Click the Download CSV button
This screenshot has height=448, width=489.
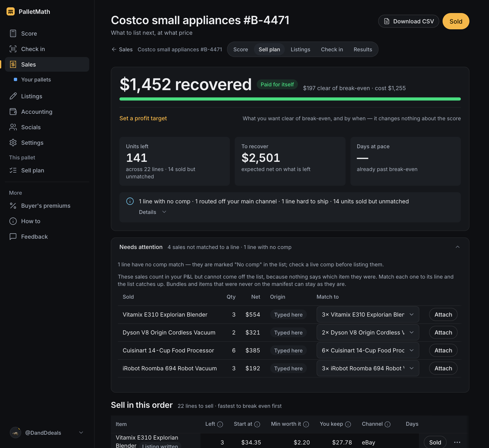click(x=409, y=21)
